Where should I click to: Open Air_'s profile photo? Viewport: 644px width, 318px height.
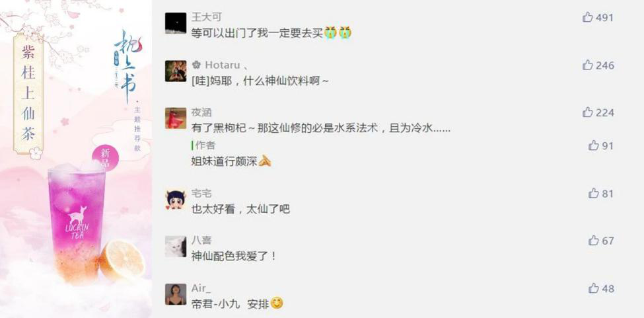click(176, 294)
